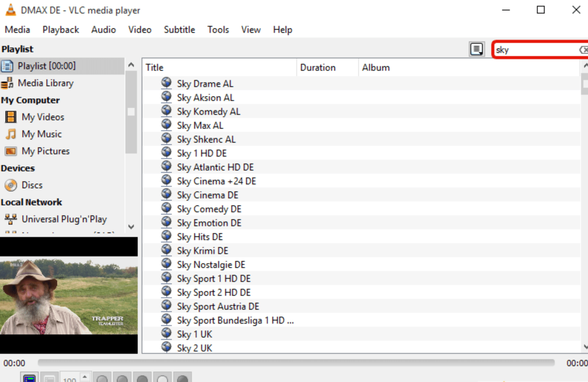Open the Video menu
Image resolution: width=588 pixels, height=382 pixels.
pyautogui.click(x=140, y=30)
